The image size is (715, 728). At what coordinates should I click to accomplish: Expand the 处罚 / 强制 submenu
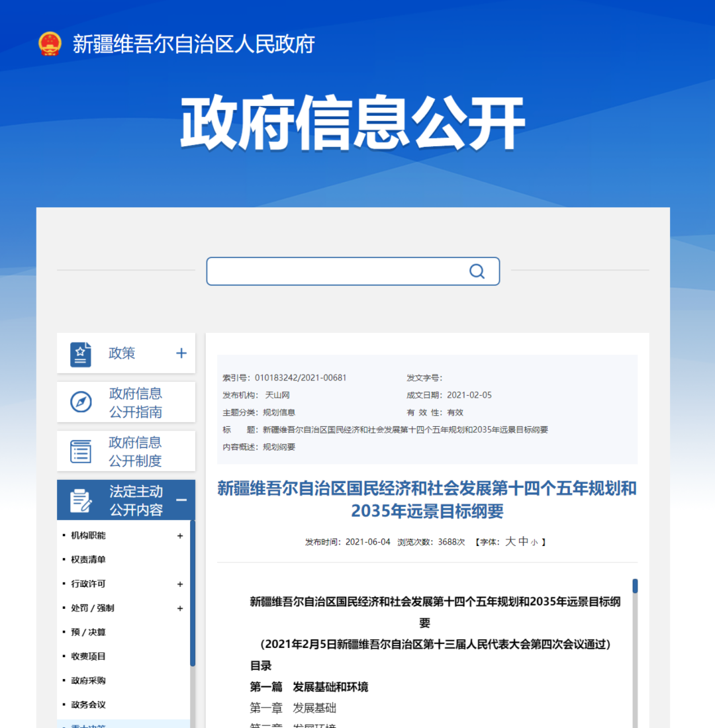[180, 608]
